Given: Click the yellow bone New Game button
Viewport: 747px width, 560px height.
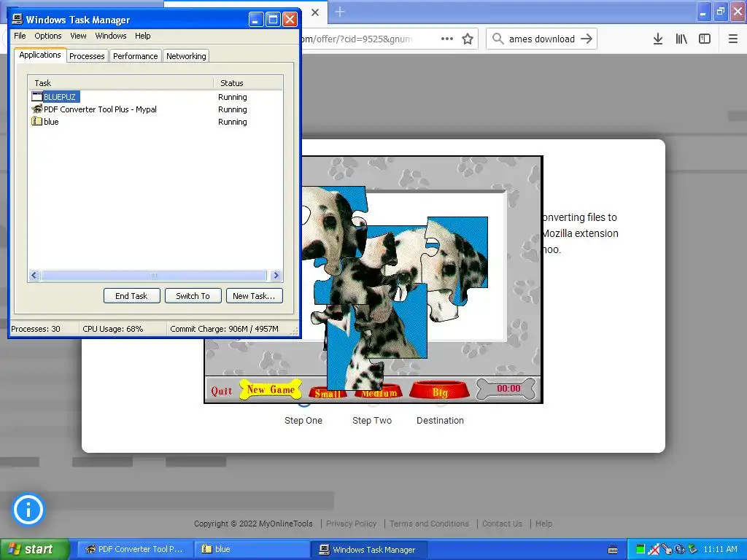Looking at the screenshot, I should (x=271, y=389).
